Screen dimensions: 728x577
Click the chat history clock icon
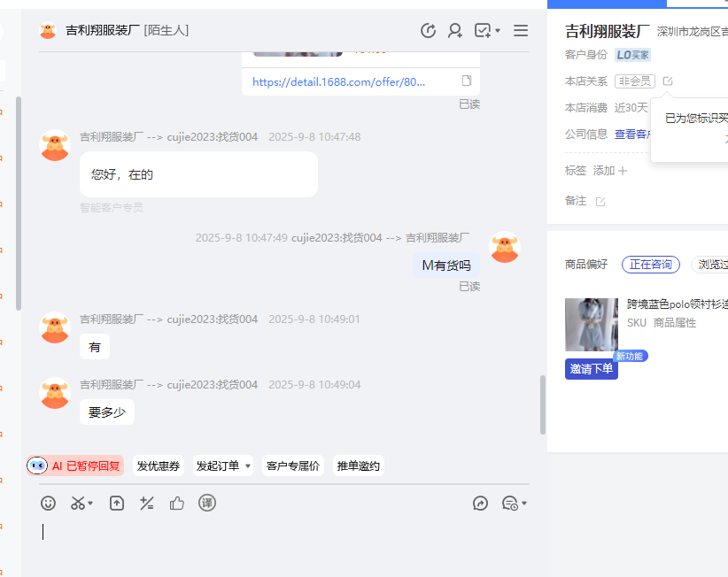[428, 31]
